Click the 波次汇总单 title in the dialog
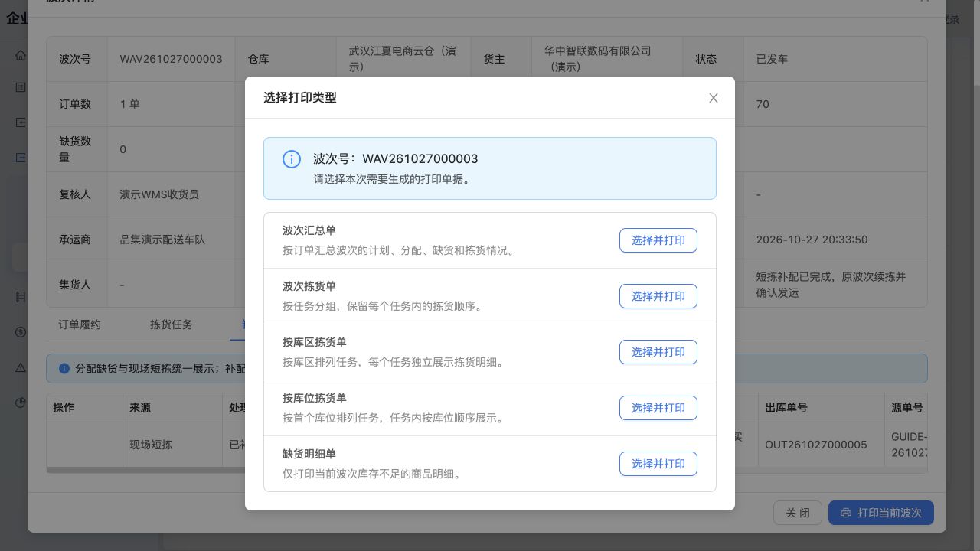The height and width of the screenshot is (551, 980). coord(309,230)
